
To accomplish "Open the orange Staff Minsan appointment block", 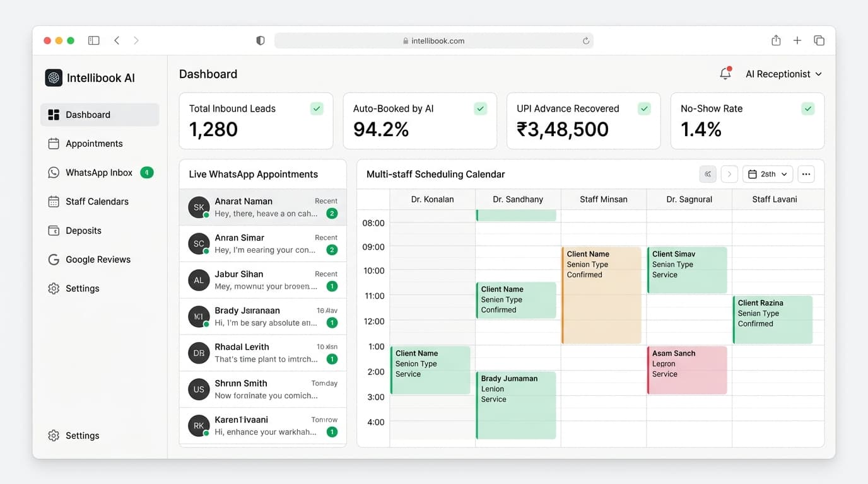I will (x=601, y=296).
